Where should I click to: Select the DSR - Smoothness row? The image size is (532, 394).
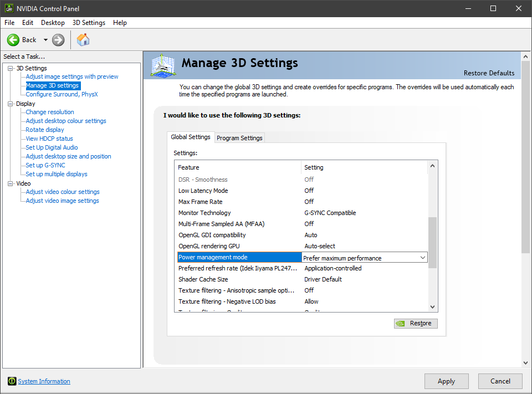[x=301, y=180]
